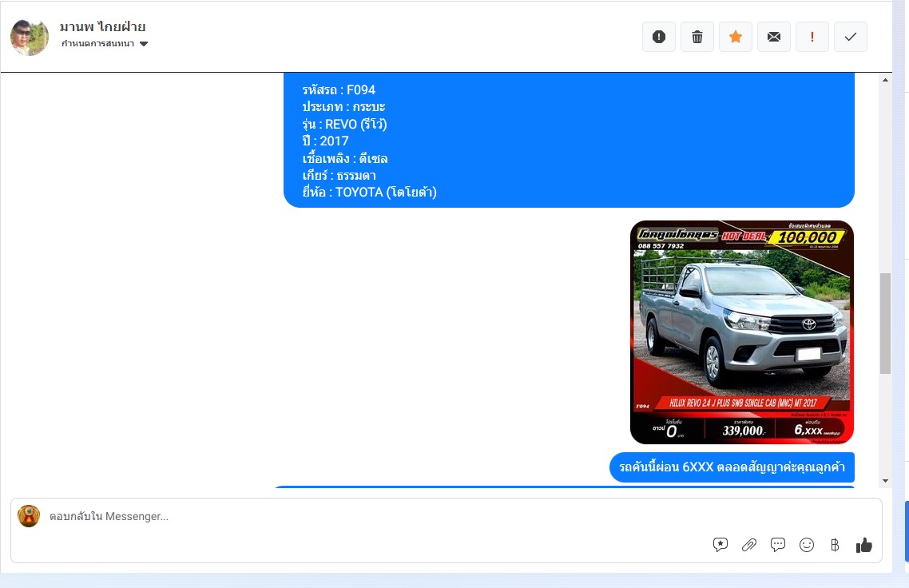This screenshot has height=588, width=909.
Task: Open the chat bubble icon in reply toolbar
Action: pyautogui.click(x=777, y=545)
